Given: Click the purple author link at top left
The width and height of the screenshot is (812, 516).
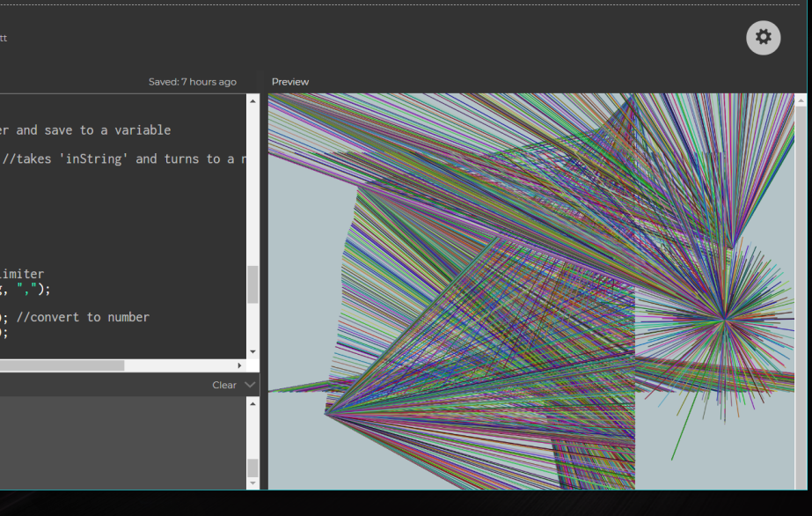Looking at the screenshot, I should tap(4, 38).
